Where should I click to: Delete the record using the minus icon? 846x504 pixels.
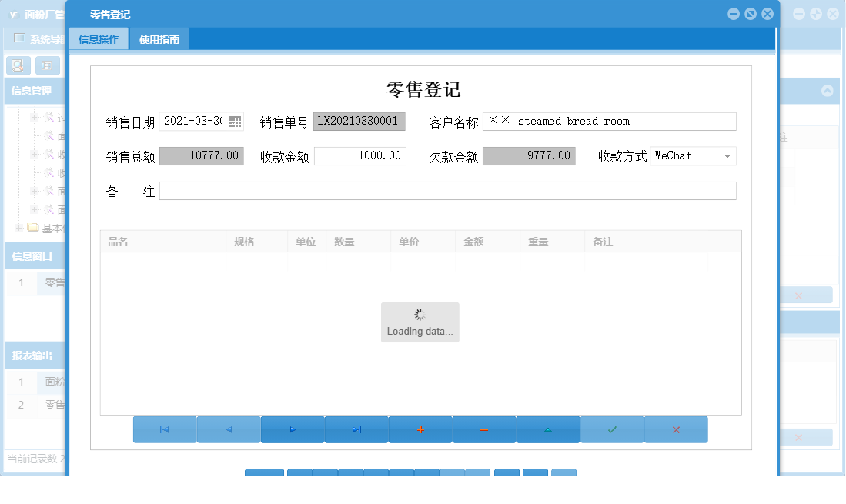pyautogui.click(x=483, y=429)
